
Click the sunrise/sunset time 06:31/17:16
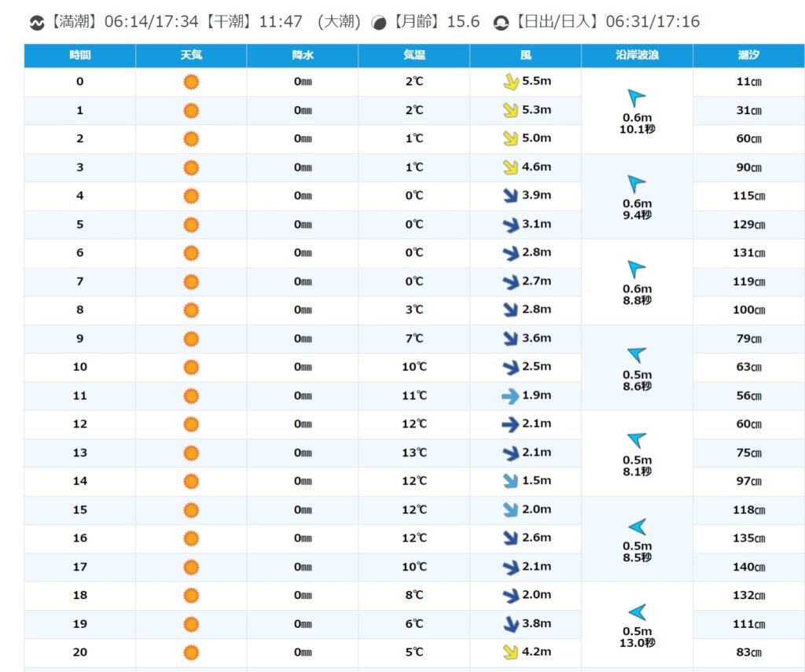pos(652,21)
